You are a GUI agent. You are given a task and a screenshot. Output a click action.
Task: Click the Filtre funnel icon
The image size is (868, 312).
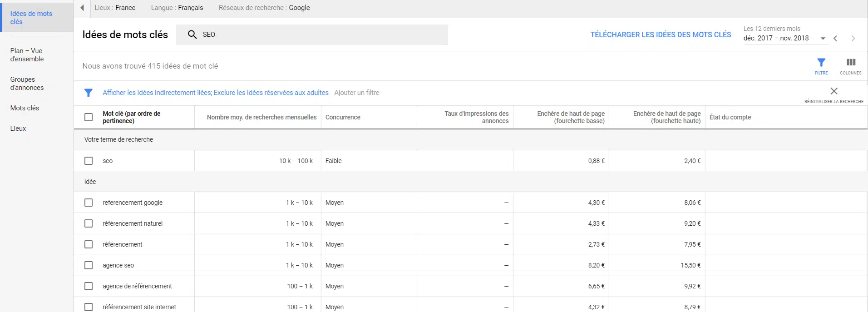click(821, 63)
